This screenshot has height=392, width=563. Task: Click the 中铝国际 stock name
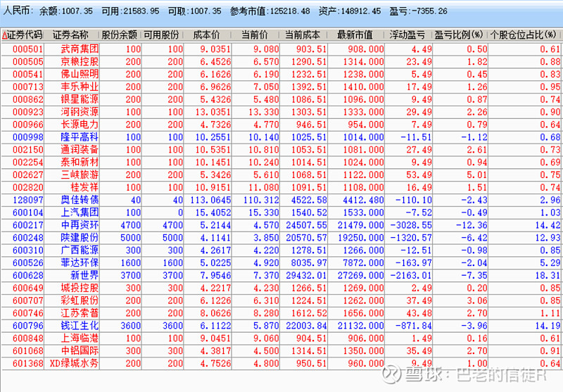[80, 350]
